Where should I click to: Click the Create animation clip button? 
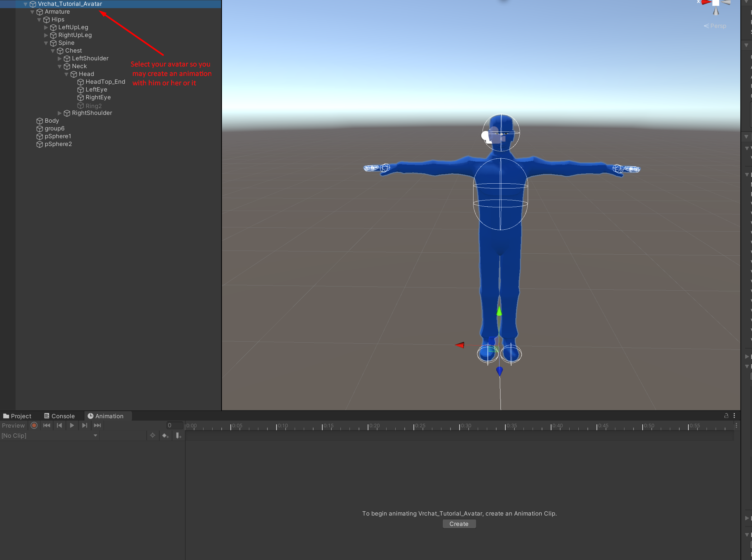pos(459,524)
